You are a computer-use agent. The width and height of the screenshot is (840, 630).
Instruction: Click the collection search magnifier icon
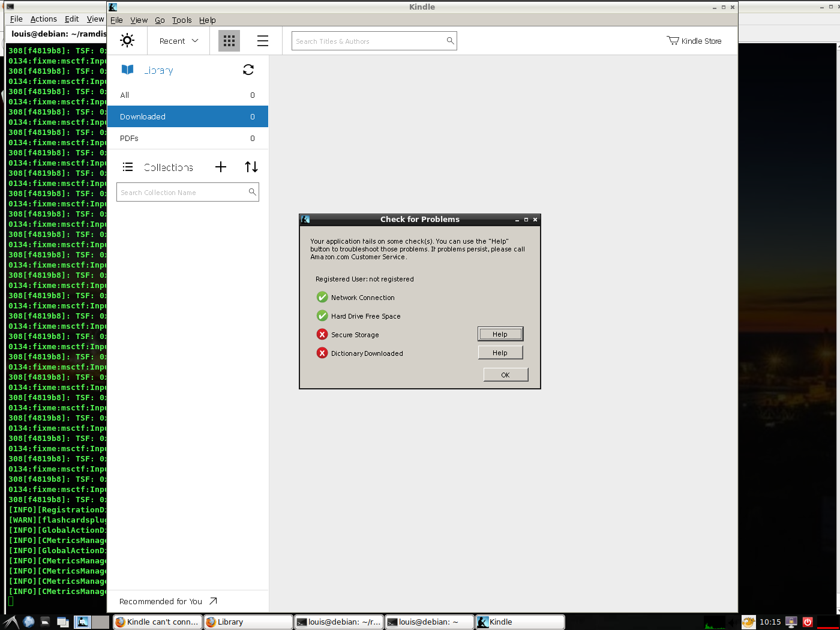pyautogui.click(x=253, y=192)
